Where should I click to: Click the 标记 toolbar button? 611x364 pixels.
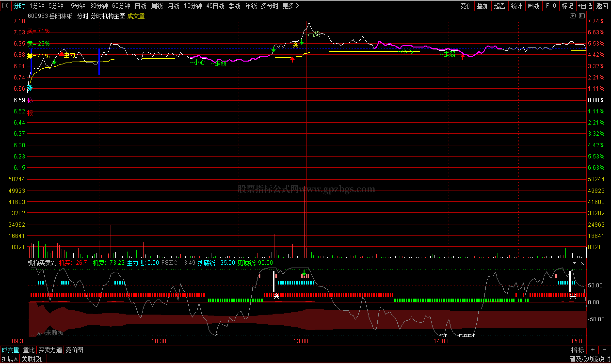tap(567, 6)
